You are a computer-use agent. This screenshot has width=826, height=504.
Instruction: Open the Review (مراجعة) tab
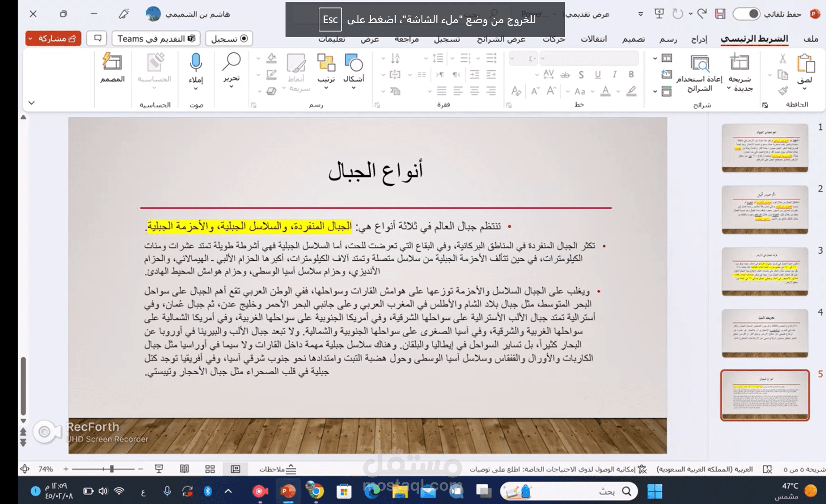coord(407,39)
